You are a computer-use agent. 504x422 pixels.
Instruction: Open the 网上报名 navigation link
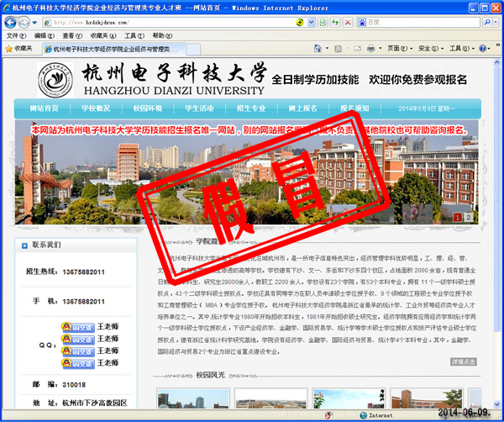(x=302, y=108)
